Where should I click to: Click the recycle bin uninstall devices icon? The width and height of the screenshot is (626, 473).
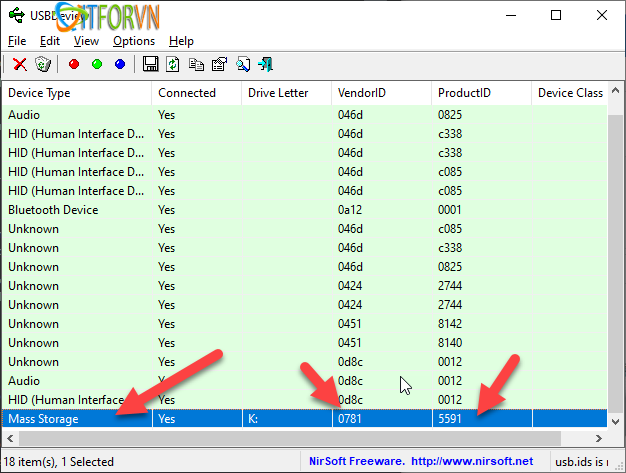[42, 64]
